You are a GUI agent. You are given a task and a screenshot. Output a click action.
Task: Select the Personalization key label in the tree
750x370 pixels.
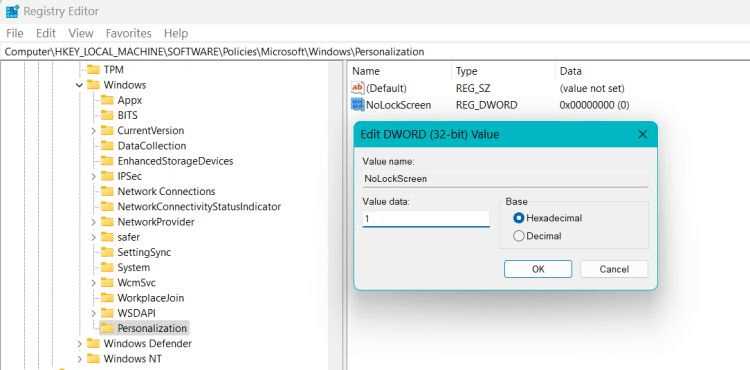tap(152, 328)
